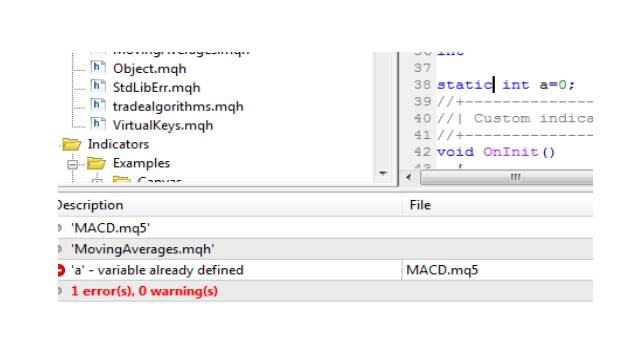Screen dimensions: 640x360
Task: Click the 'void' keyword on line 42
Action: [455, 152]
